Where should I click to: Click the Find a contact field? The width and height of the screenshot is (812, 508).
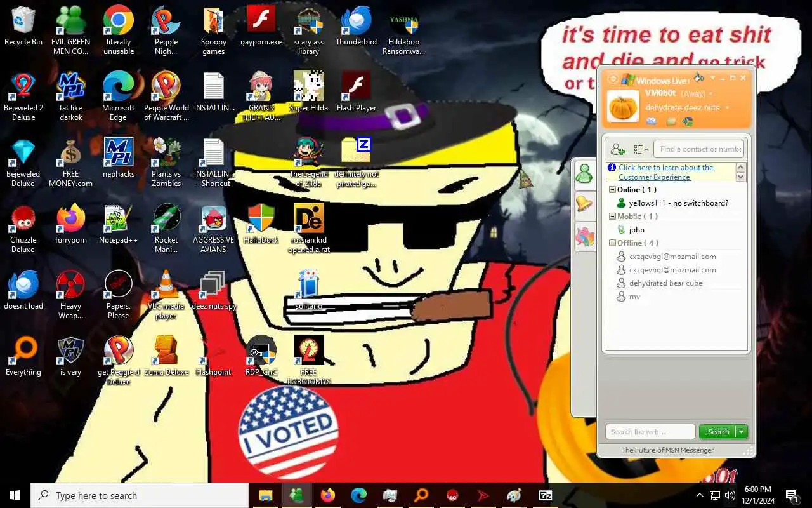click(699, 149)
